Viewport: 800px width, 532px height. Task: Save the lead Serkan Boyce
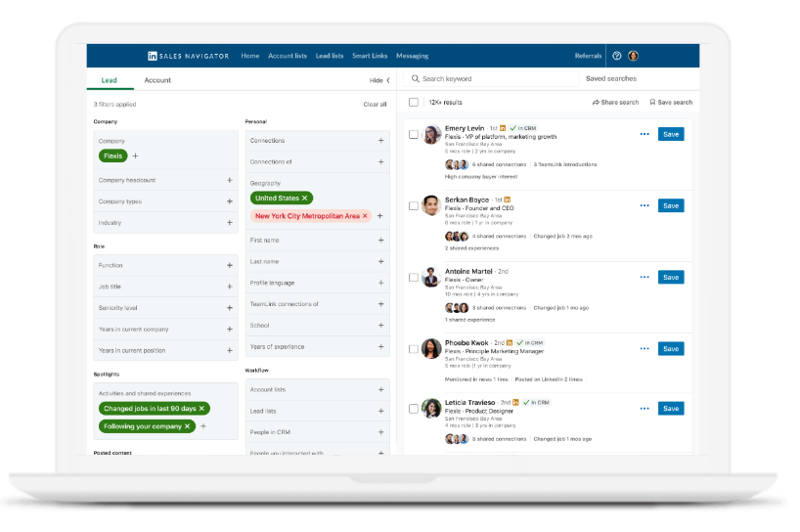[671, 205]
